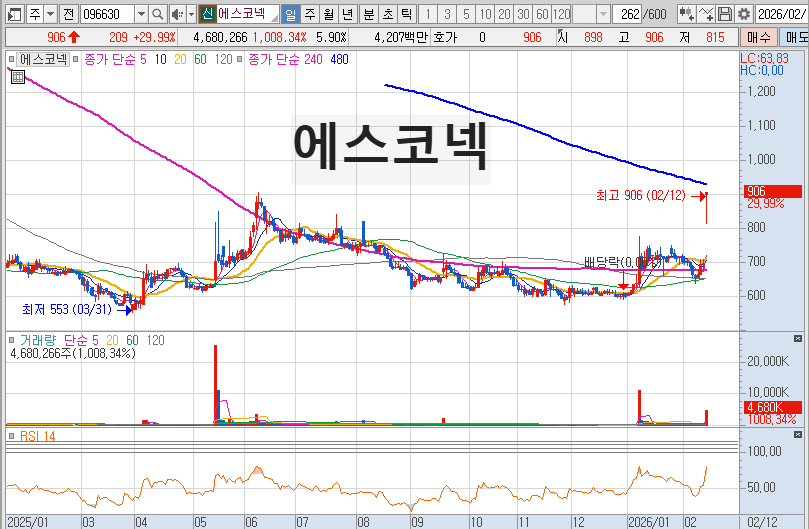Click the 매도 sell button
The width and height of the screenshot is (809, 529).
[x=796, y=37]
